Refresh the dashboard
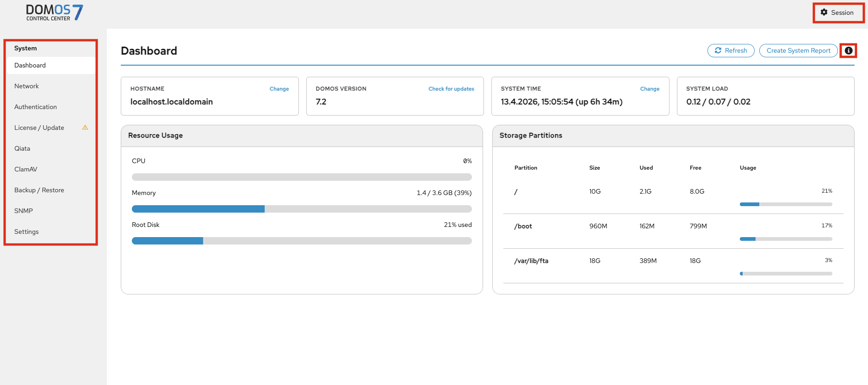868x385 pixels. (731, 50)
